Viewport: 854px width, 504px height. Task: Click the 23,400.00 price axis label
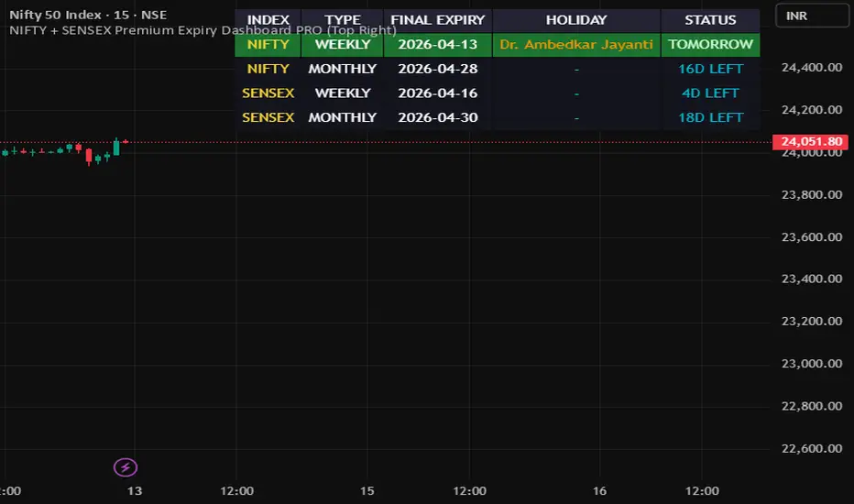[812, 279]
